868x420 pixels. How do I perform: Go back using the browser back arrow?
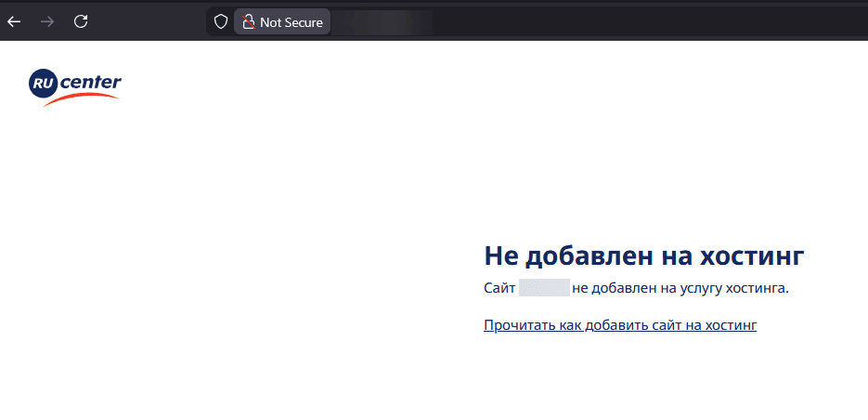click(x=14, y=22)
